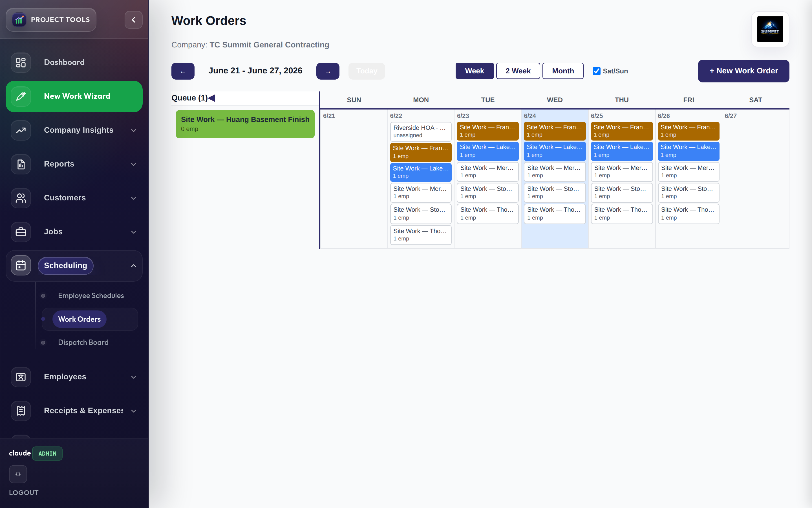Toggle theme with the sun icon
The image size is (812, 508).
[x=18, y=474]
